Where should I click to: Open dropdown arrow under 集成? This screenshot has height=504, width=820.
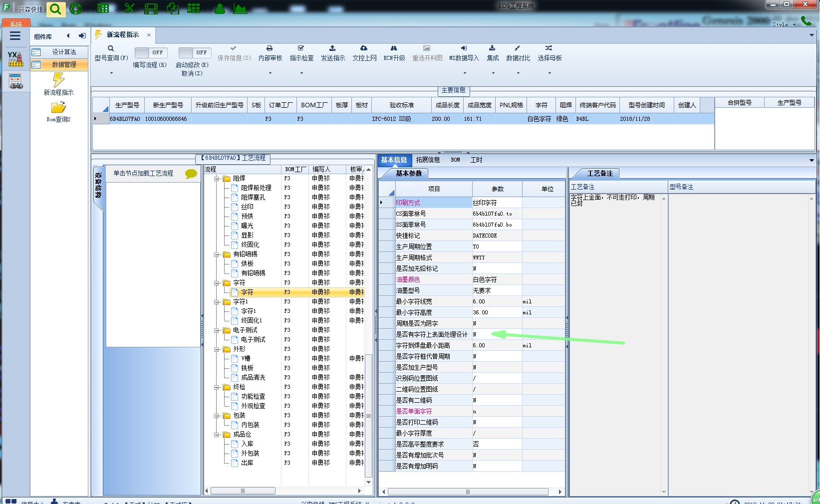[493, 73]
